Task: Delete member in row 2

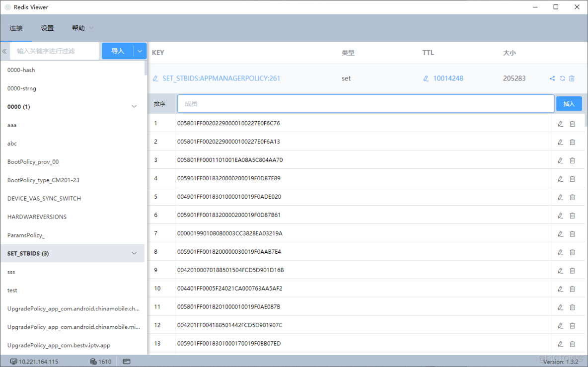Action: 572,142
